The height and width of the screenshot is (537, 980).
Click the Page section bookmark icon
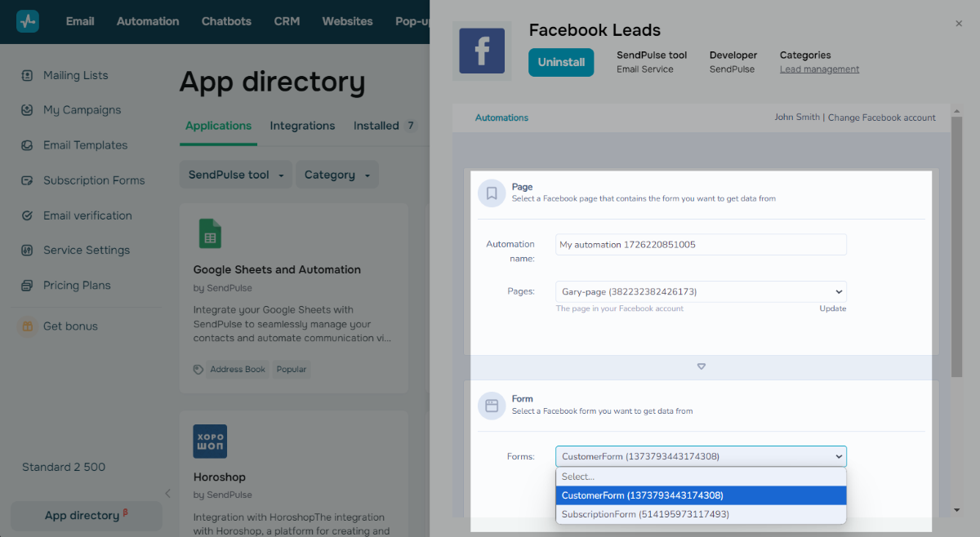point(492,193)
